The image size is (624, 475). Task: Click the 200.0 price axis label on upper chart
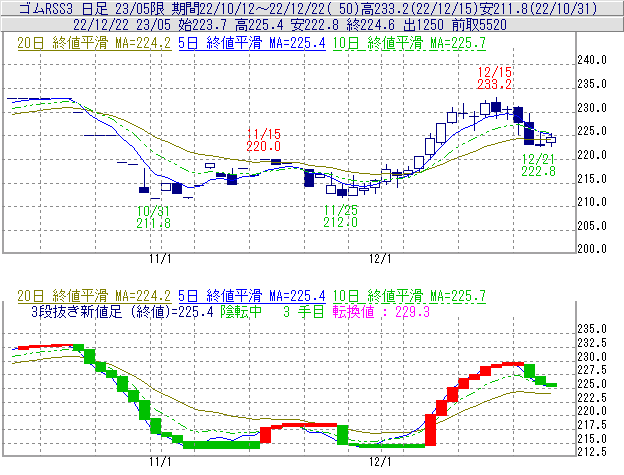[592, 249]
